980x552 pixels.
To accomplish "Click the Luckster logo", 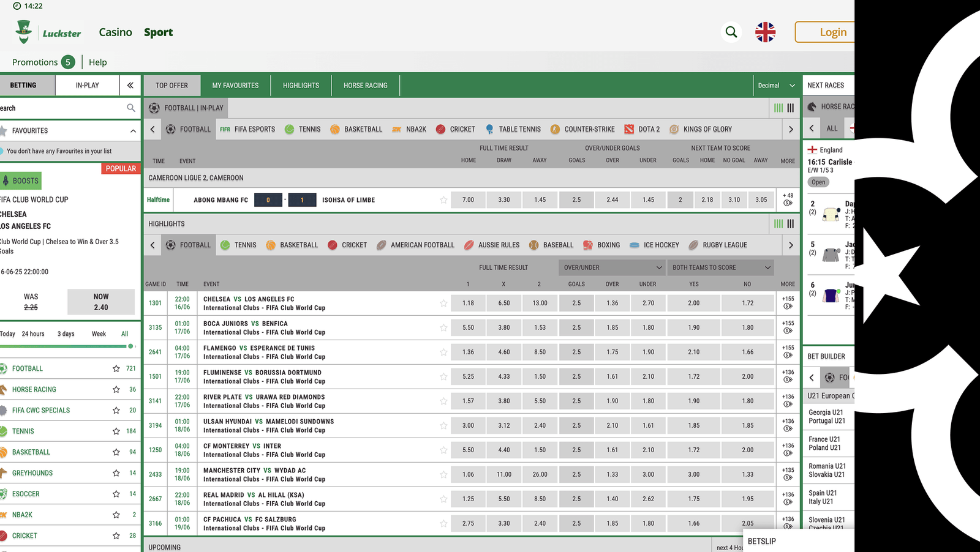I will (49, 32).
